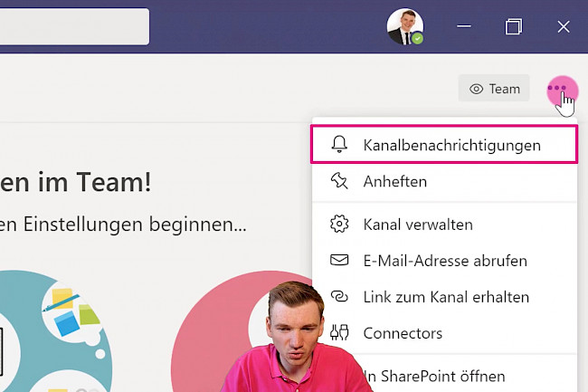The height and width of the screenshot is (392, 588).
Task: Click E-Mail-Adresse abrufen option
Action: pyautogui.click(x=444, y=261)
